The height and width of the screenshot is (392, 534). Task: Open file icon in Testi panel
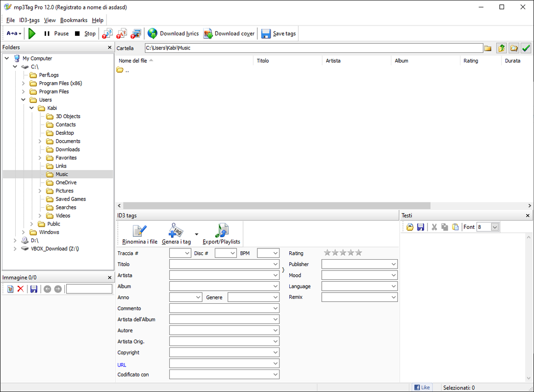(x=410, y=227)
